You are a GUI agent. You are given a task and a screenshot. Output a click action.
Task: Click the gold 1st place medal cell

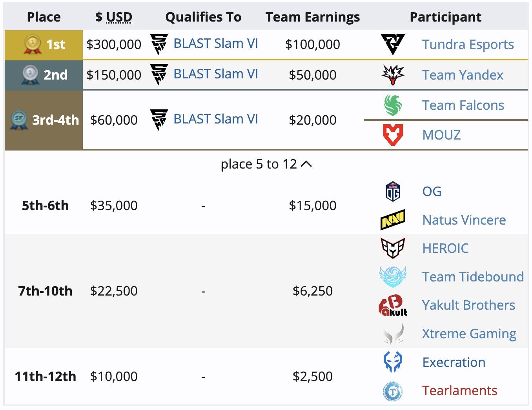pyautogui.click(x=44, y=45)
